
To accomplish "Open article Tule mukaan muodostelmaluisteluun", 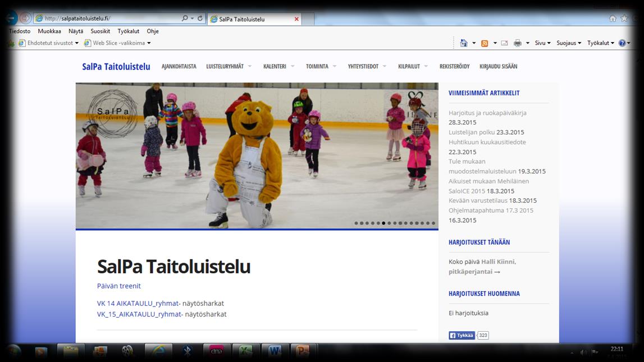I will (482, 166).
